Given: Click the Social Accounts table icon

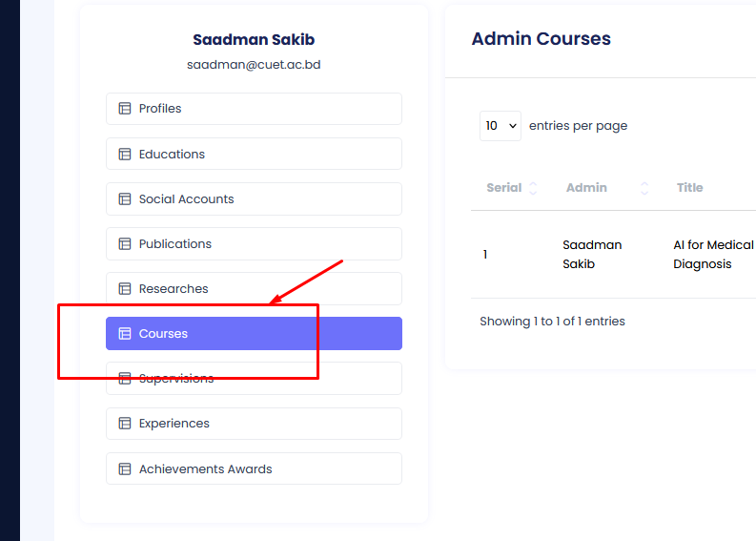Looking at the screenshot, I should tap(124, 199).
